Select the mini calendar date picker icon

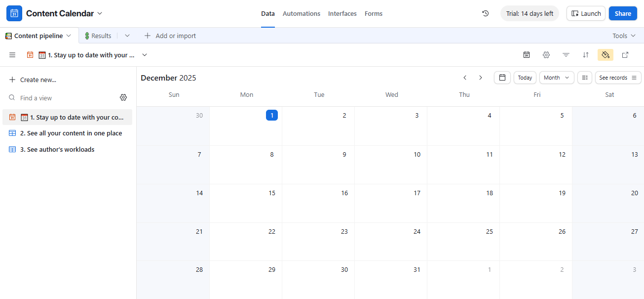pos(502,78)
